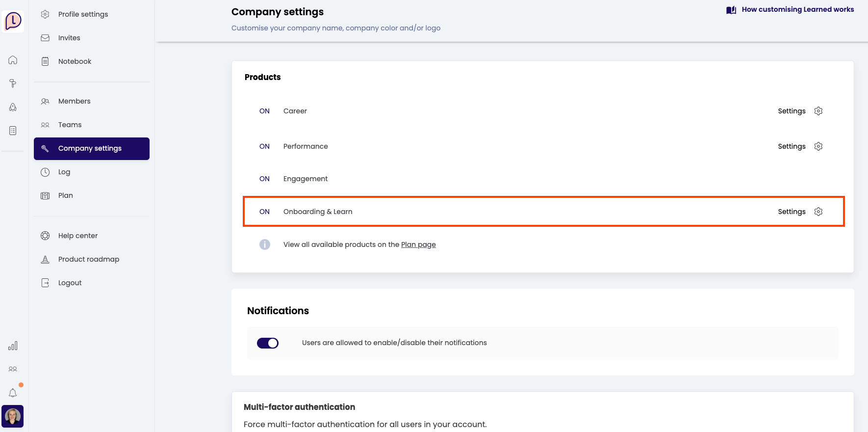The height and width of the screenshot is (432, 868).
Task: Toggle the Engagement product ON status
Action: (x=264, y=179)
